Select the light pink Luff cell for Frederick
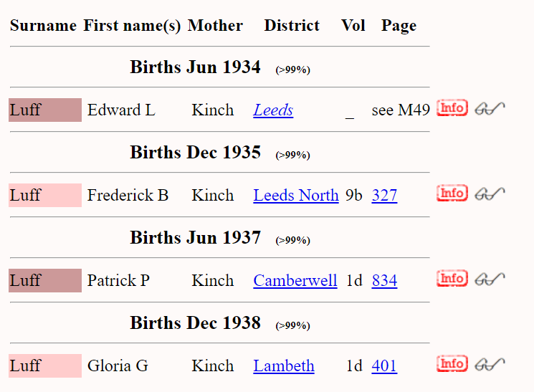The width and height of the screenshot is (534, 392). click(x=44, y=196)
